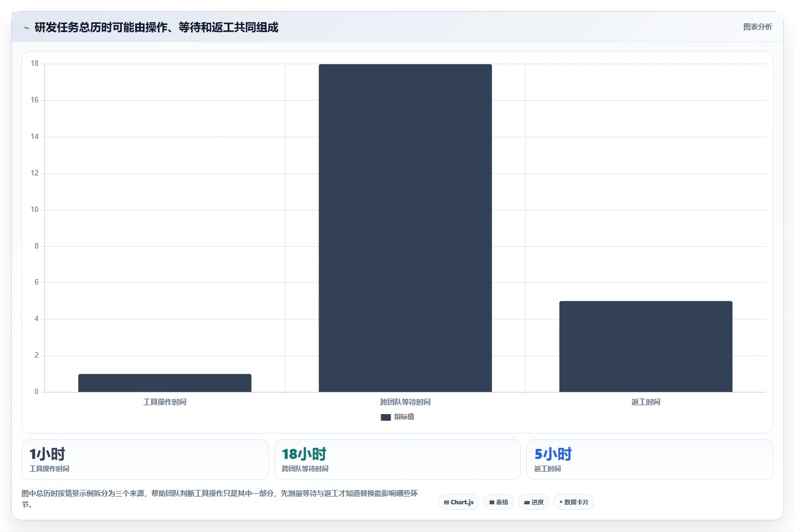The width and height of the screenshot is (795, 532).
Task: Click the 工具操作时间 bar in the chart
Action: click(165, 383)
